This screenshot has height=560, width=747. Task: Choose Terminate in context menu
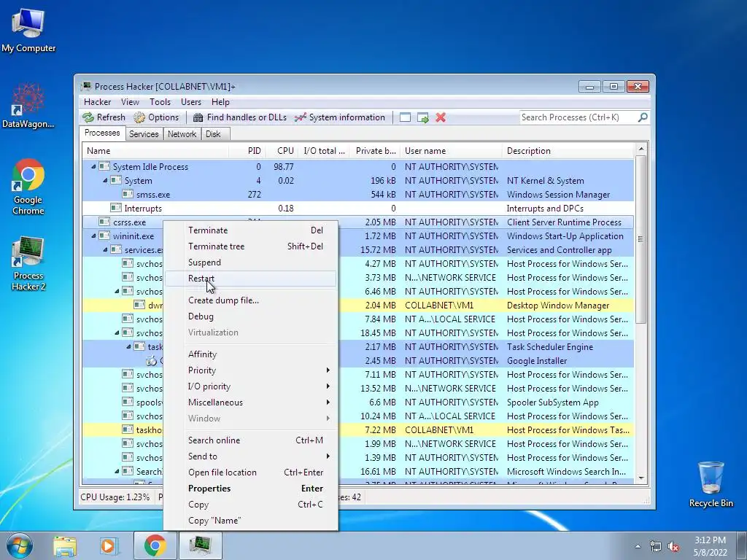(x=251, y=230)
